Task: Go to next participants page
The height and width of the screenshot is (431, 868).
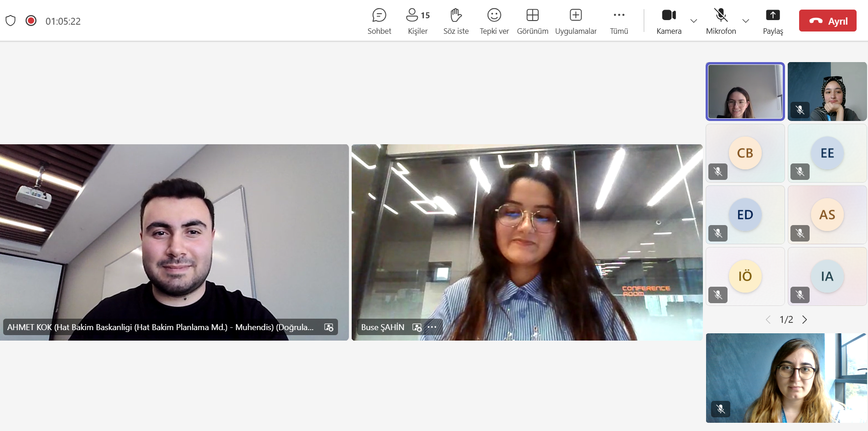Action: [x=805, y=320]
